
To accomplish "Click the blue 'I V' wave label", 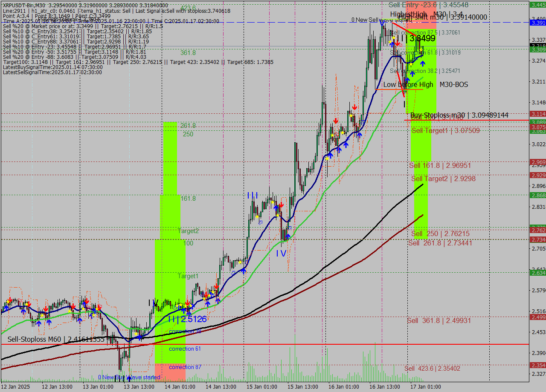I will tap(281, 254).
